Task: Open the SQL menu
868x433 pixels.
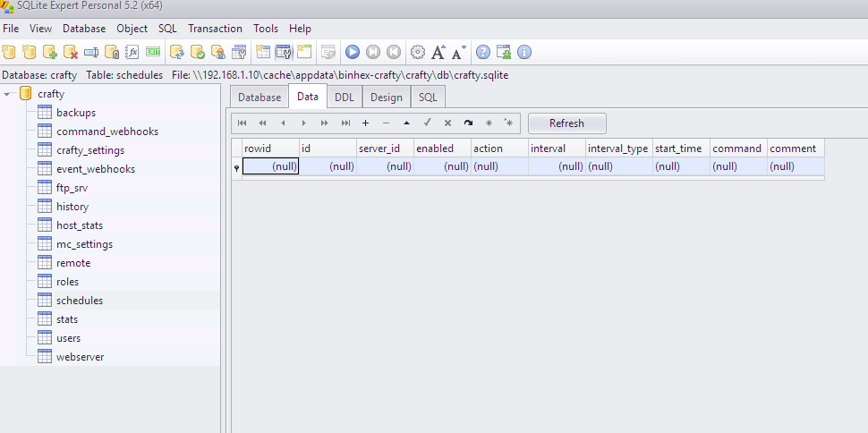Action: coord(167,29)
